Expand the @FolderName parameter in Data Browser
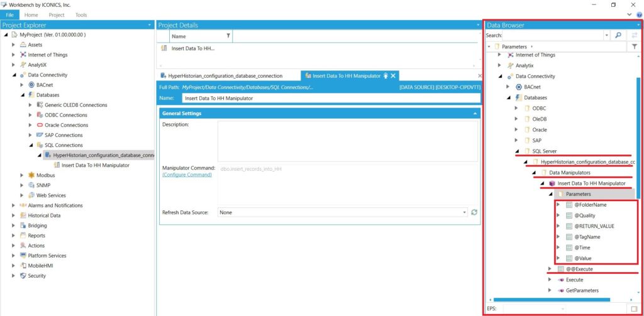The image size is (644, 316). pos(558,204)
